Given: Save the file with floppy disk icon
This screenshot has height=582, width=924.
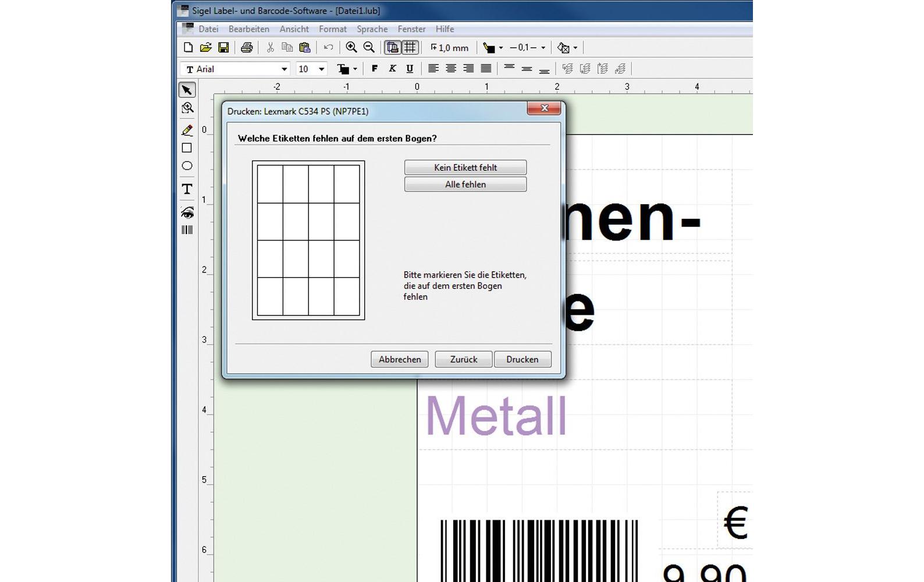Looking at the screenshot, I should [223, 48].
